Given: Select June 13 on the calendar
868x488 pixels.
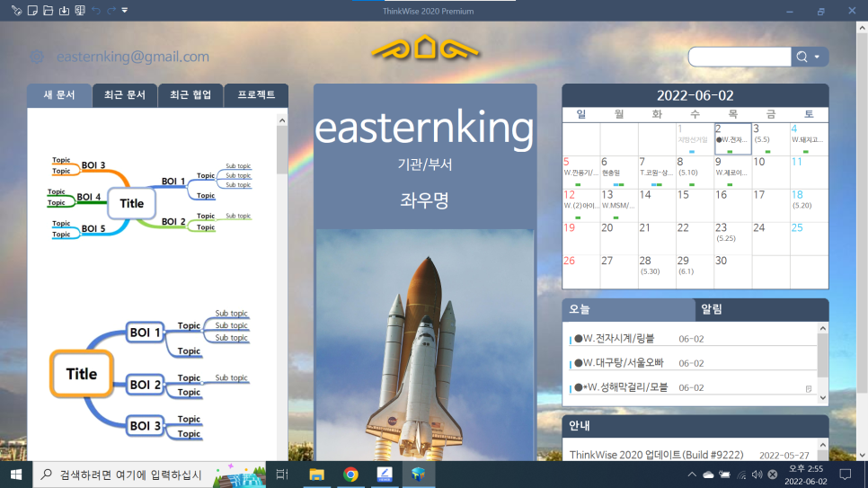Looking at the screenshot, I should [619, 205].
